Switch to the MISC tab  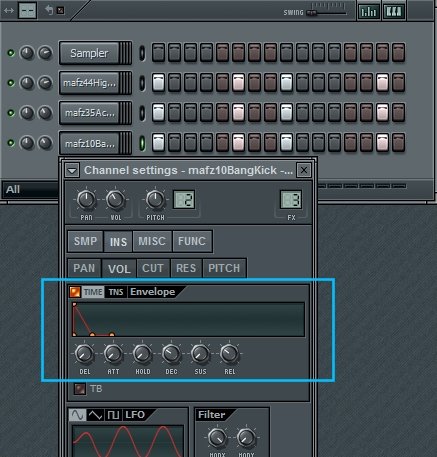pos(152,241)
